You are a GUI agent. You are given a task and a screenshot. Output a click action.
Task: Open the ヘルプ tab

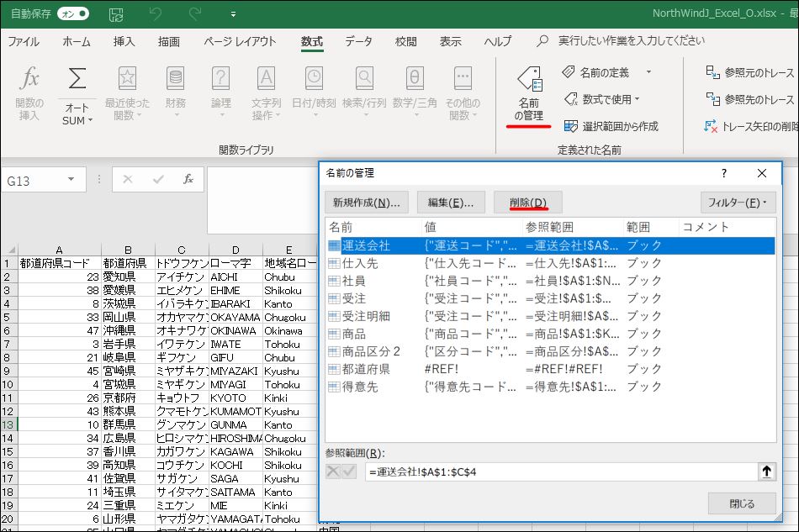[x=497, y=41]
